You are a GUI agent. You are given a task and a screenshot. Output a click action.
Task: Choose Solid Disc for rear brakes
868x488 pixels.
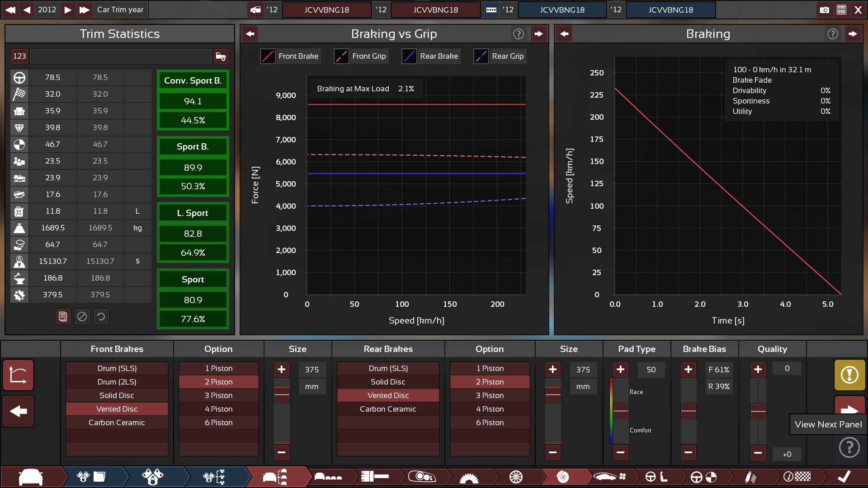(x=388, y=382)
